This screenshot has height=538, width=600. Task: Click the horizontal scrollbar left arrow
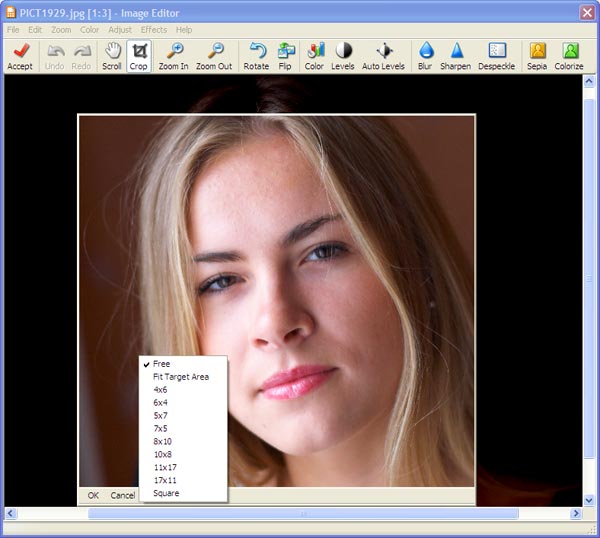tap(11, 514)
